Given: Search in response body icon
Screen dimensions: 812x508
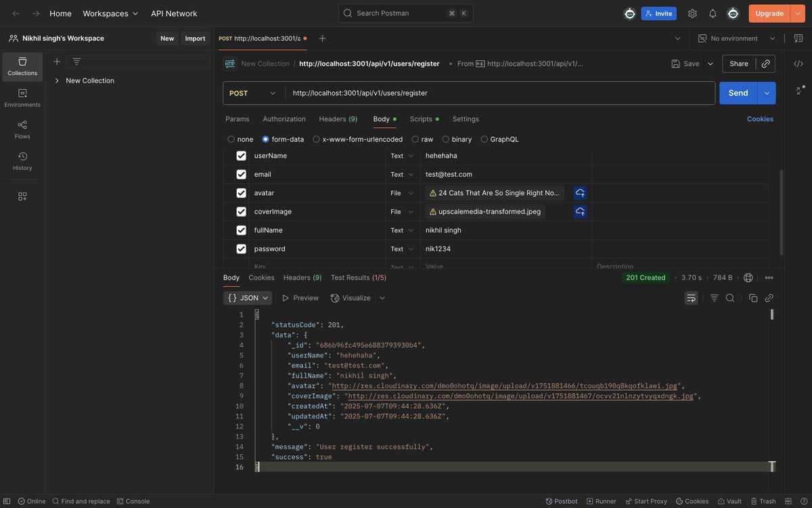Looking at the screenshot, I should (730, 298).
